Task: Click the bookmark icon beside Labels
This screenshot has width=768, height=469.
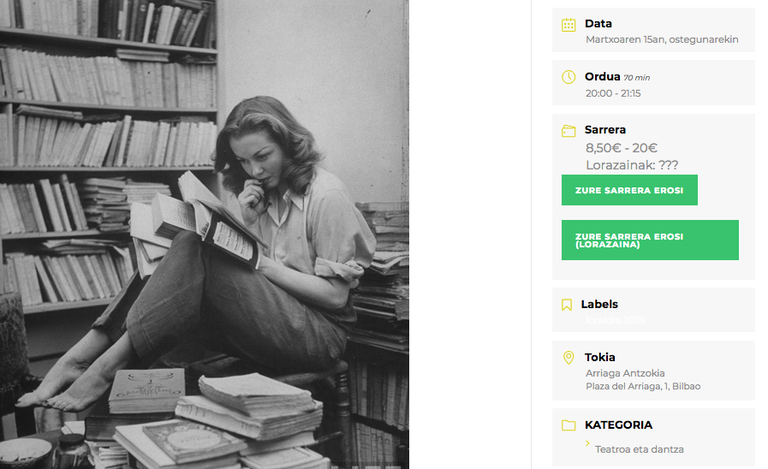Action: pos(567,305)
